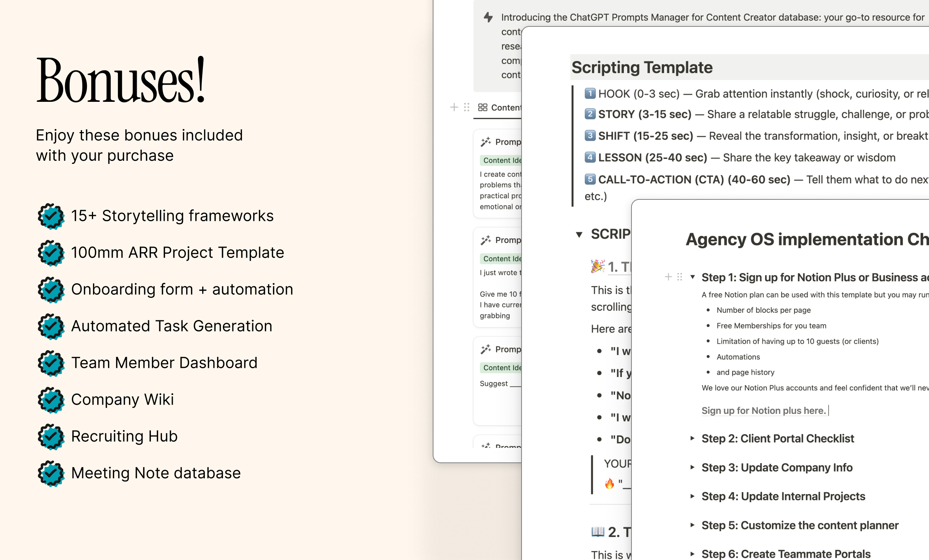Click the magic wand icon on first Prompt card

point(486,142)
